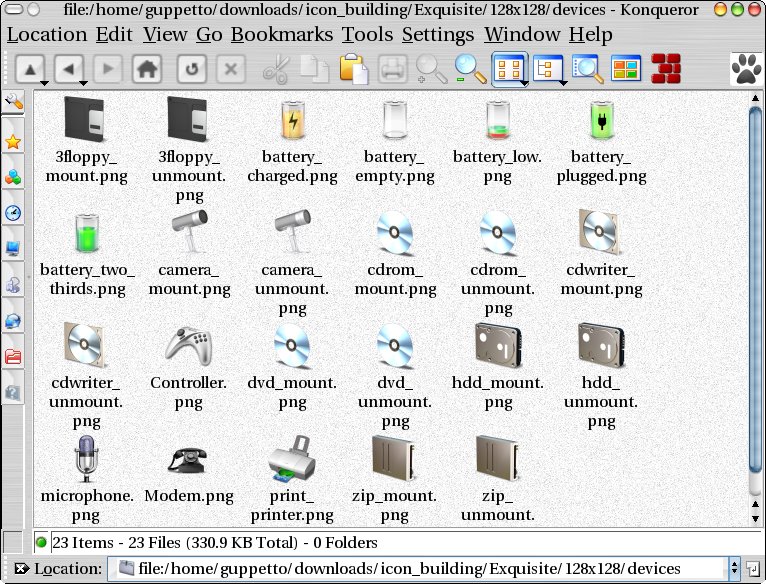
Task: Open the computer monitor sidebar tab
Action: [13, 248]
